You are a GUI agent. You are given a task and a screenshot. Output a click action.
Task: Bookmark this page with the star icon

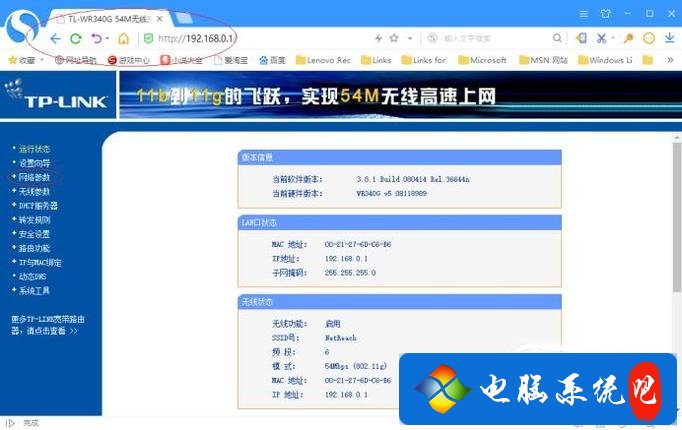394,38
